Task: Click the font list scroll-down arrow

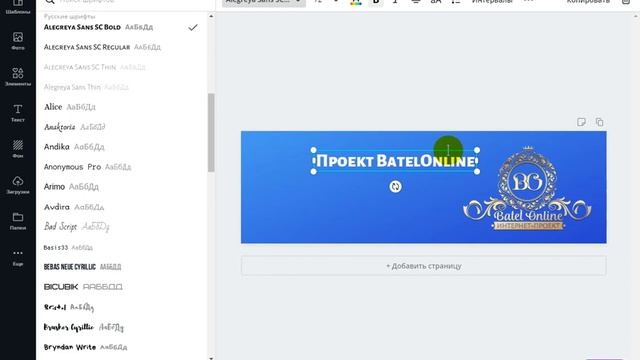Action: point(211,358)
